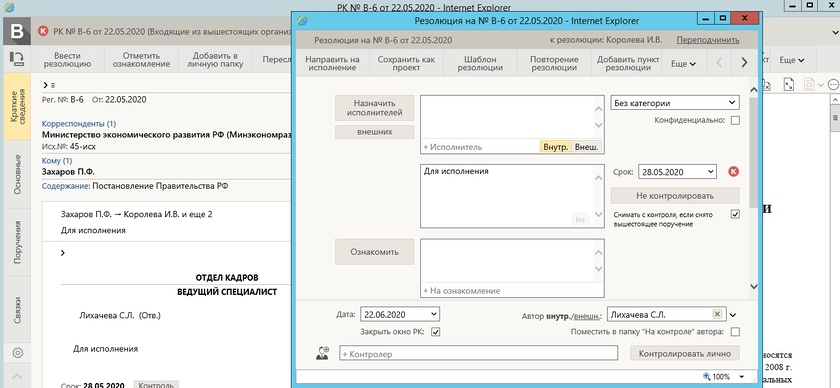Click the Не контролировать button
The image size is (840, 388).
[x=675, y=195]
